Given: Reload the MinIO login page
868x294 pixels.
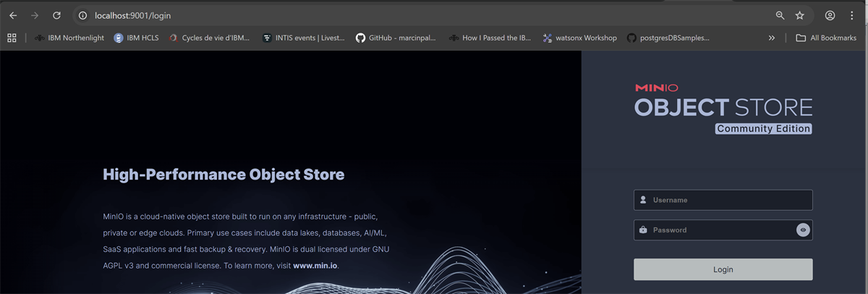Looking at the screenshot, I should [x=56, y=15].
